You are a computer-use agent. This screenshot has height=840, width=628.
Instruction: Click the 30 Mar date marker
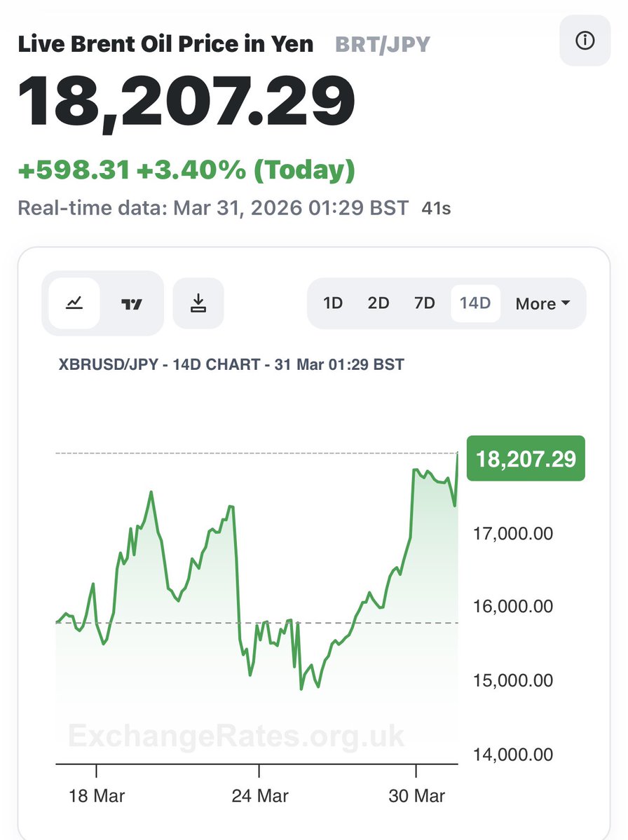click(x=416, y=796)
